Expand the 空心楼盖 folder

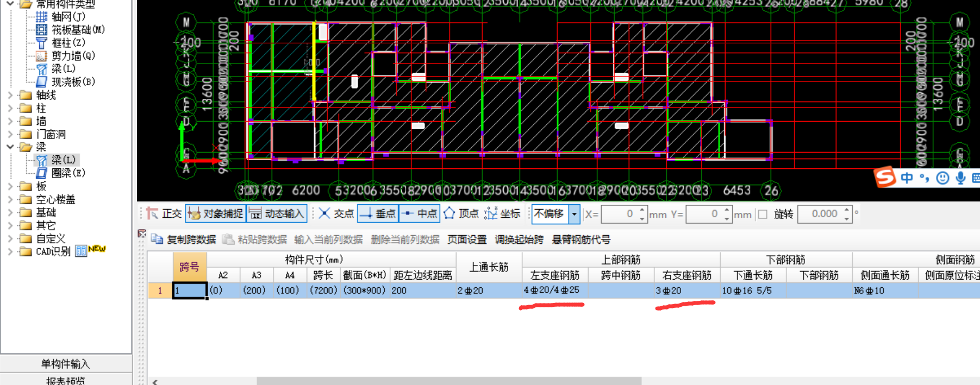(x=10, y=199)
